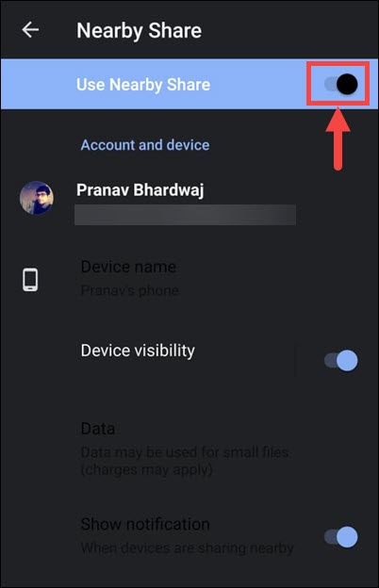Tap the phone device icon
Screen dimensions: 379x588
(x=30, y=279)
